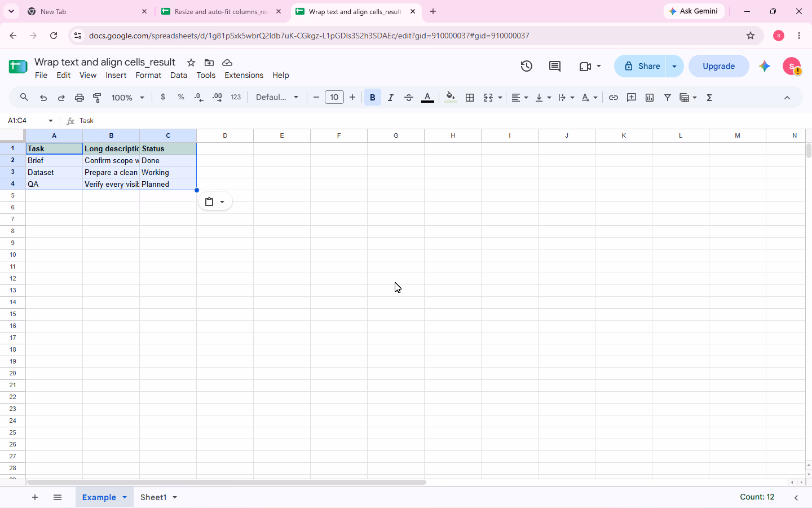Screen dimensions: 812x508
Task: Collapse the toolbar with chevron
Action: 787,98
